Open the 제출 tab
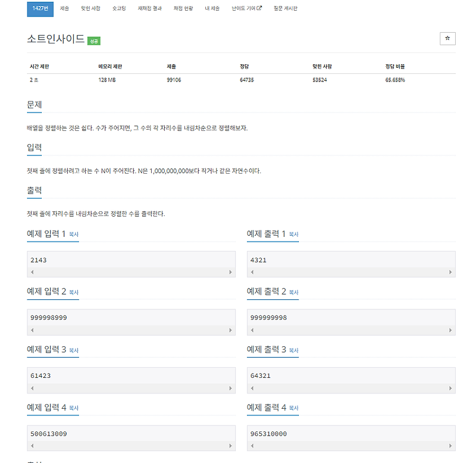This screenshot has height=463, width=476. (x=64, y=8)
